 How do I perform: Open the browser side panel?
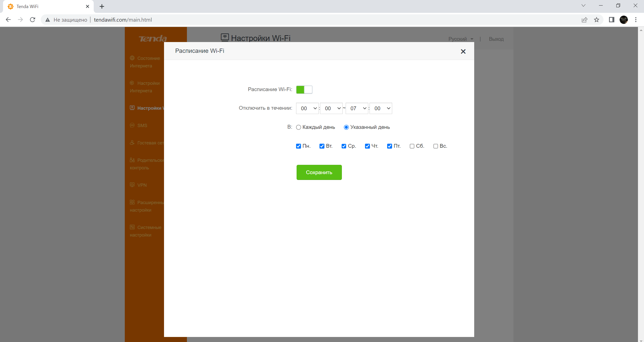[x=612, y=20]
